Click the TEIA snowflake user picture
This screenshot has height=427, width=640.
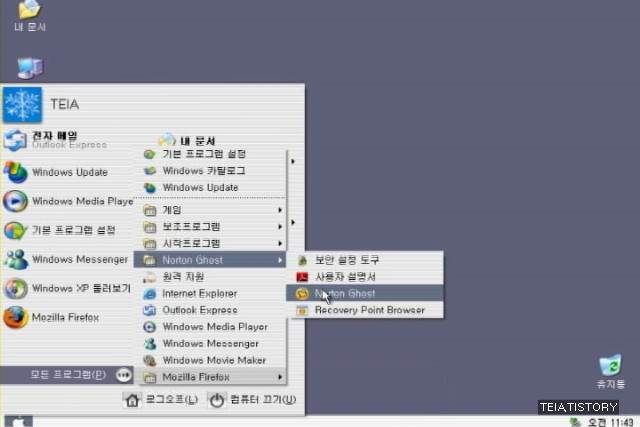[22, 105]
